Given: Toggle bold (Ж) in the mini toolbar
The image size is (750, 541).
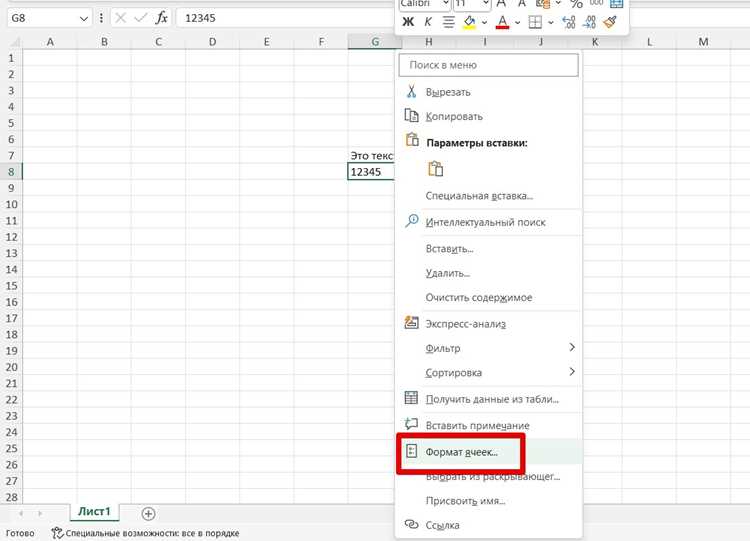Looking at the screenshot, I should [408, 22].
